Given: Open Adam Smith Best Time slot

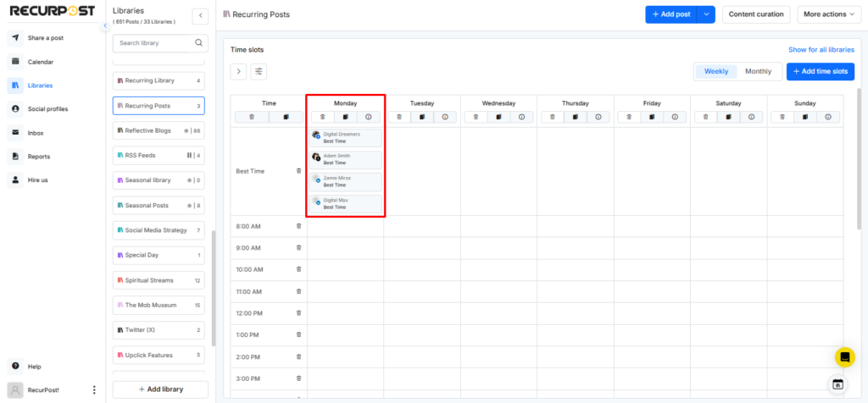Looking at the screenshot, I should pos(346,159).
